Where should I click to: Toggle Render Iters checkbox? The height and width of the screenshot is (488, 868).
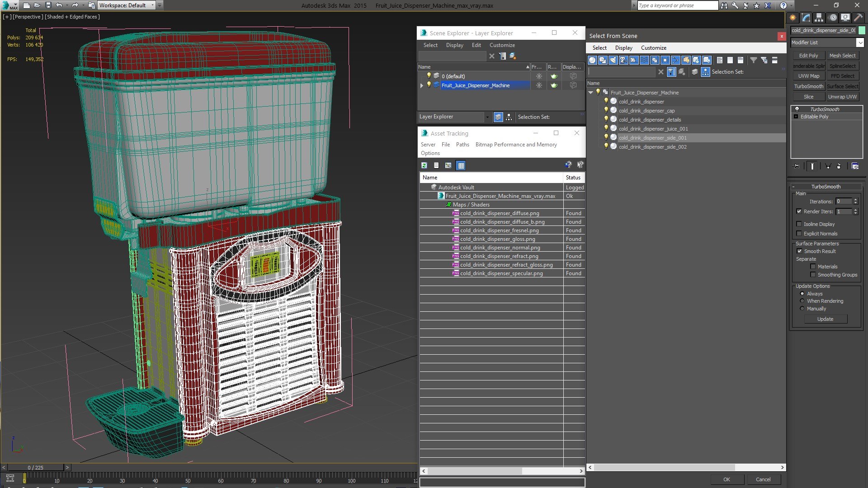(x=799, y=211)
